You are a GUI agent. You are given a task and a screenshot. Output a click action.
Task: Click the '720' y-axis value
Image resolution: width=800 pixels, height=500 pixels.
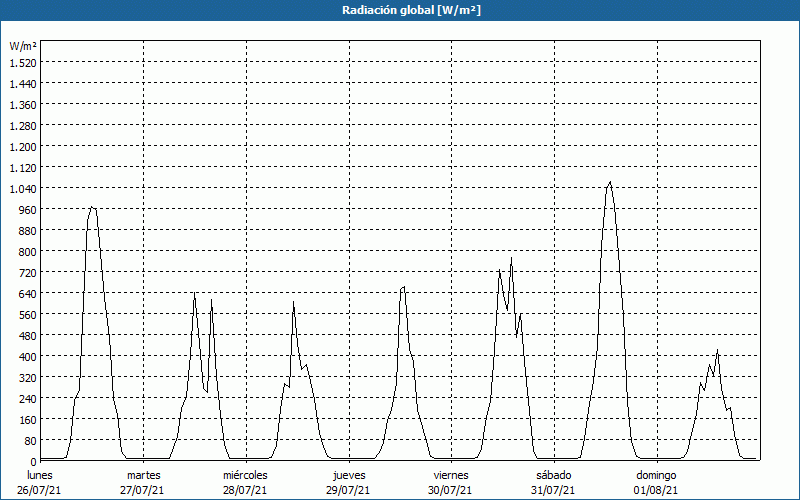pyautogui.click(x=28, y=273)
